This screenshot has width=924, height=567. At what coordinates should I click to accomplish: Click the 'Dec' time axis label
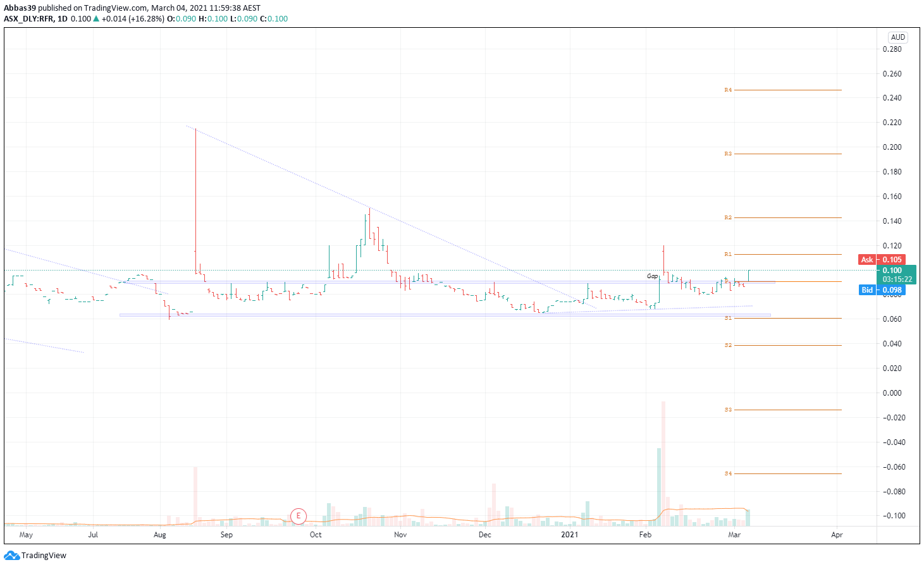(485, 535)
